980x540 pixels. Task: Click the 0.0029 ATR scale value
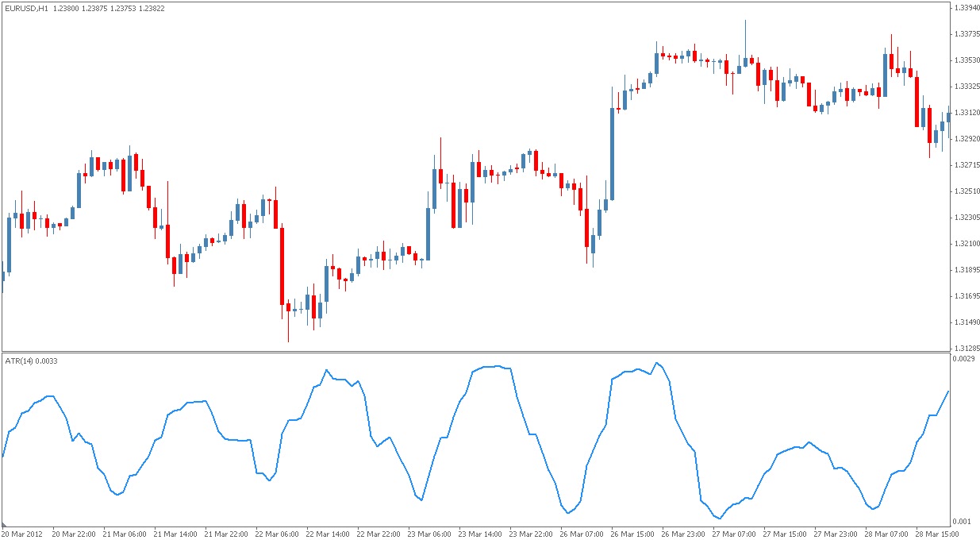963,360
